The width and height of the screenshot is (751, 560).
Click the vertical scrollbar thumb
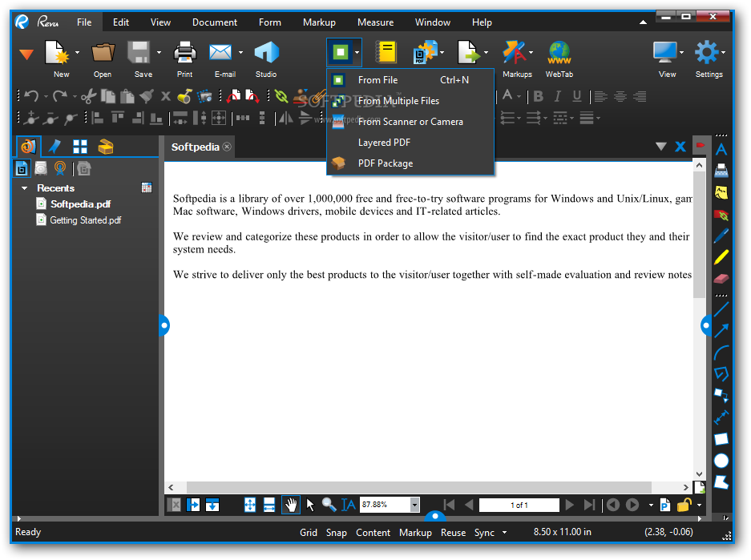(699, 235)
